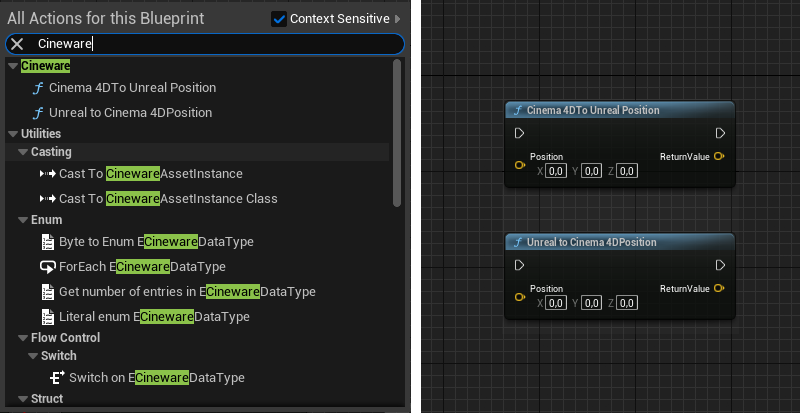Select Cinema 4DTo Unreal Position action

132,88
